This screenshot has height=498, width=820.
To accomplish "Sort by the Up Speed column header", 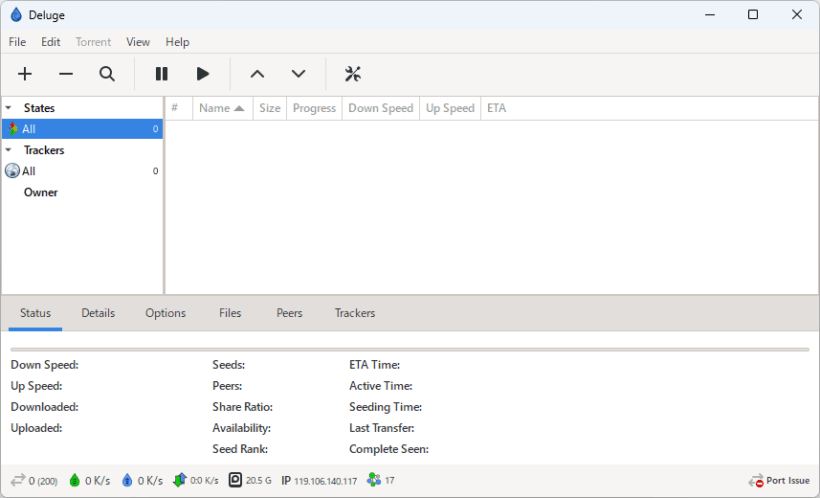I will [x=450, y=108].
